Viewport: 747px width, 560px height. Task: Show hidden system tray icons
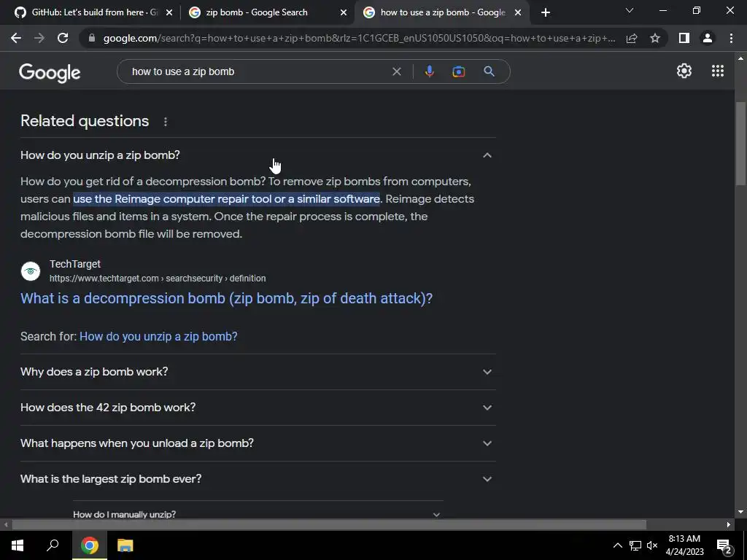tap(617, 545)
